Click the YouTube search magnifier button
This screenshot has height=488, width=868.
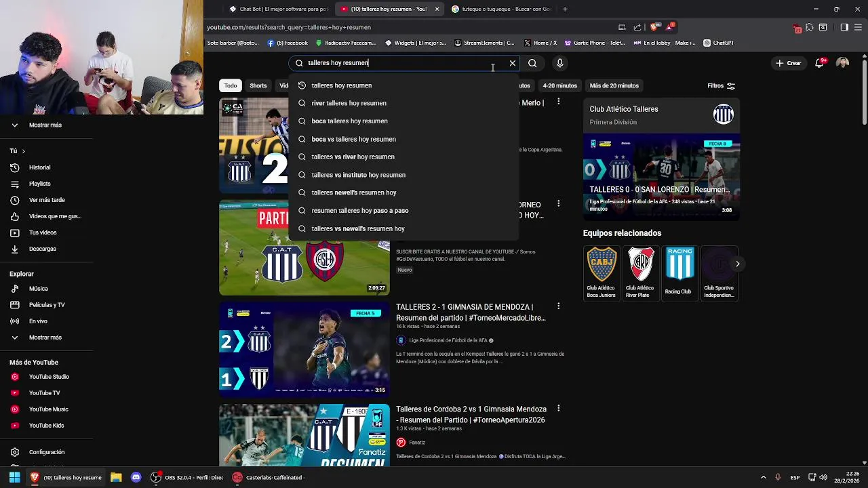click(x=532, y=63)
